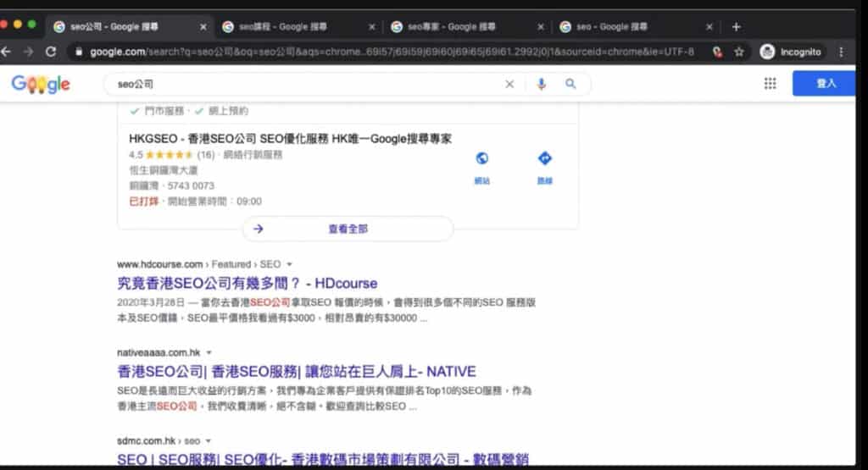Click the blocked cookies icon in address bar
This screenshot has width=868, height=470.
pyautogui.click(x=717, y=52)
